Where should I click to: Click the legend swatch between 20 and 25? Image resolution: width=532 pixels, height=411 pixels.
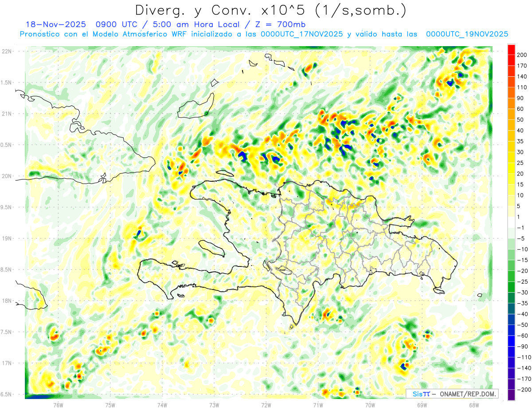click(511, 168)
